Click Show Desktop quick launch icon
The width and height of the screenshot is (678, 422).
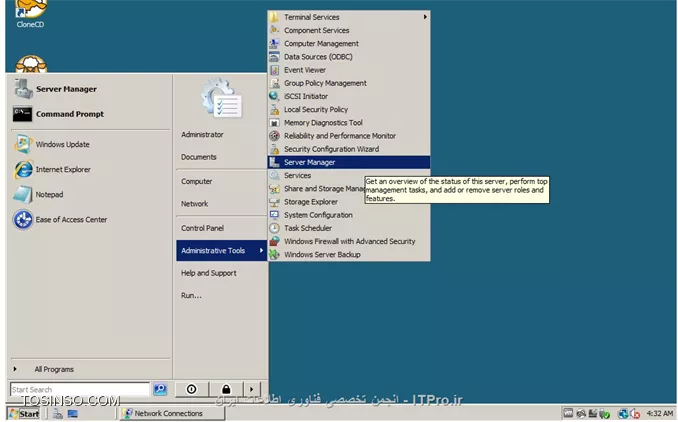point(72,414)
